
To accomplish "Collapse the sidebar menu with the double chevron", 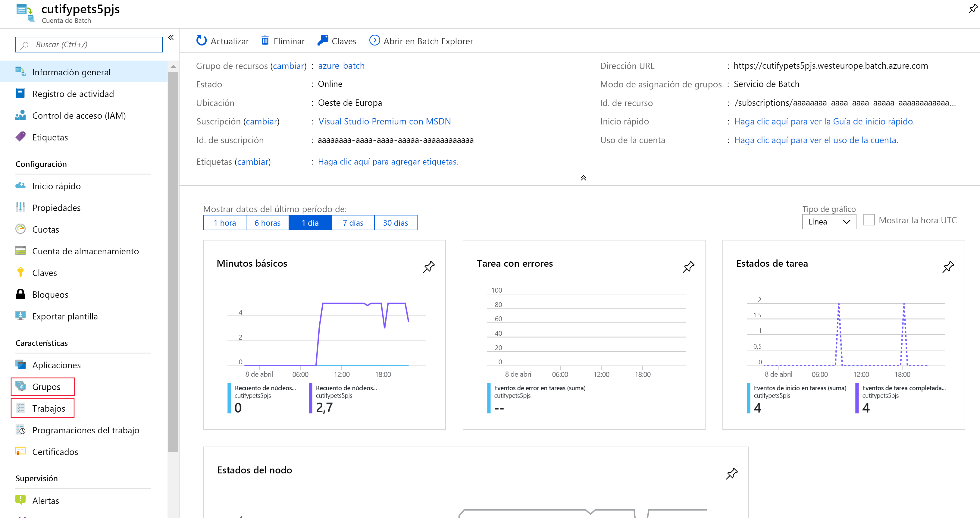I will (x=171, y=37).
